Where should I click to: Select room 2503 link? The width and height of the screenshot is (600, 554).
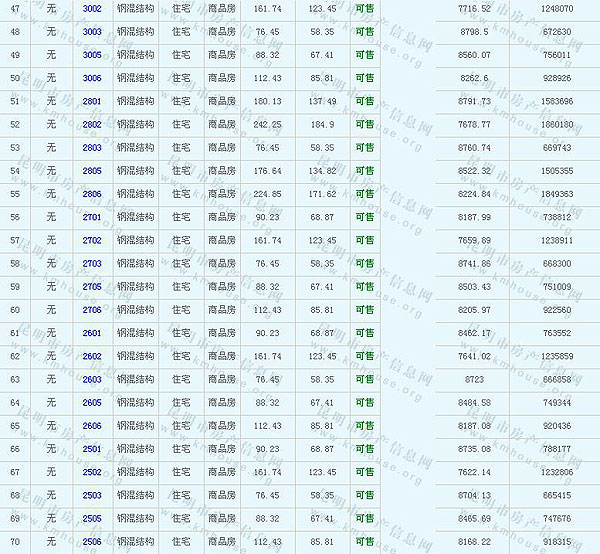(x=92, y=495)
